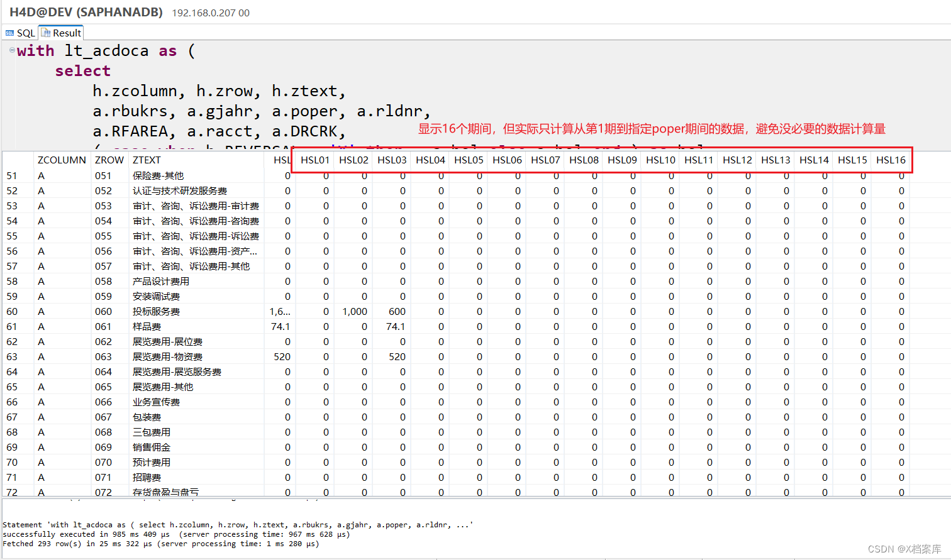Click the '安装调试费' cell
Viewport: 951px width, 560px height.
tap(156, 296)
